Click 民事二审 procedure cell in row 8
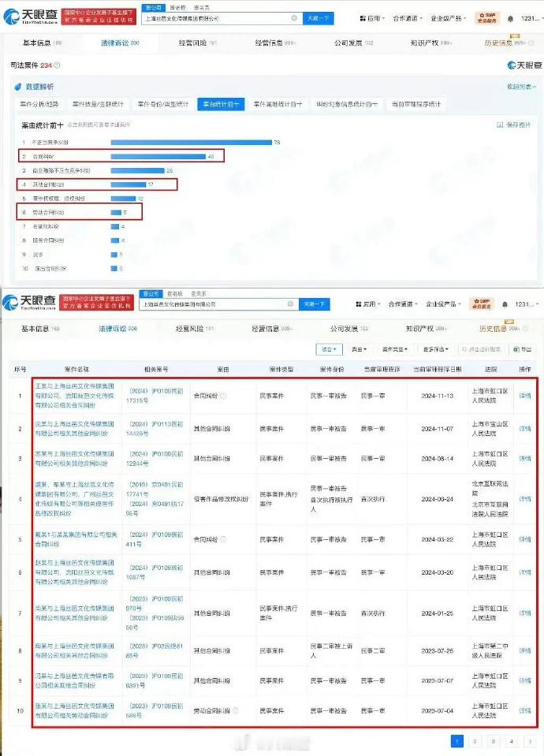This screenshot has height=756, width=544. pyautogui.click(x=373, y=650)
